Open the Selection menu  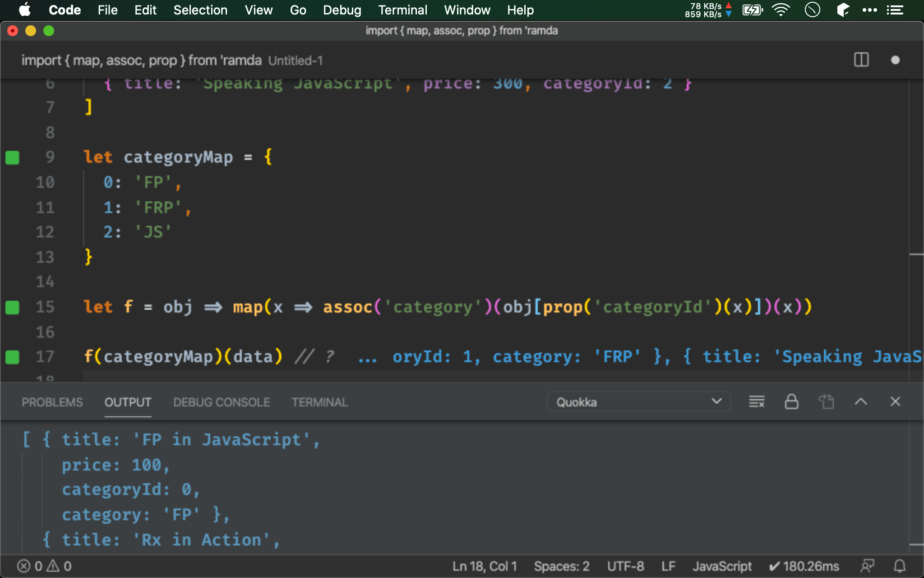tap(200, 9)
